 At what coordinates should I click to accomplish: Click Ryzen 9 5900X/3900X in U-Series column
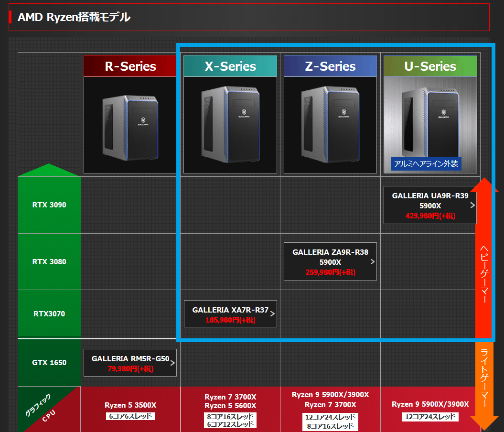click(x=430, y=404)
